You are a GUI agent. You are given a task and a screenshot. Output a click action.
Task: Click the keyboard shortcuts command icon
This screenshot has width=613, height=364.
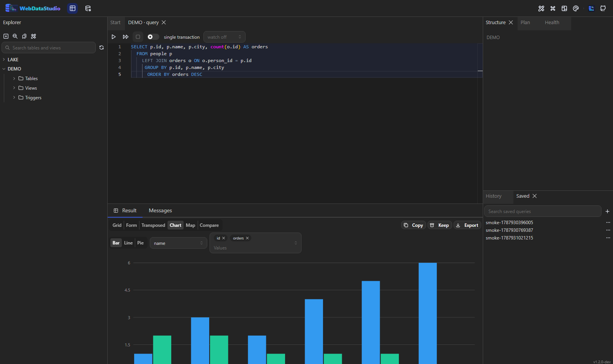(553, 8)
